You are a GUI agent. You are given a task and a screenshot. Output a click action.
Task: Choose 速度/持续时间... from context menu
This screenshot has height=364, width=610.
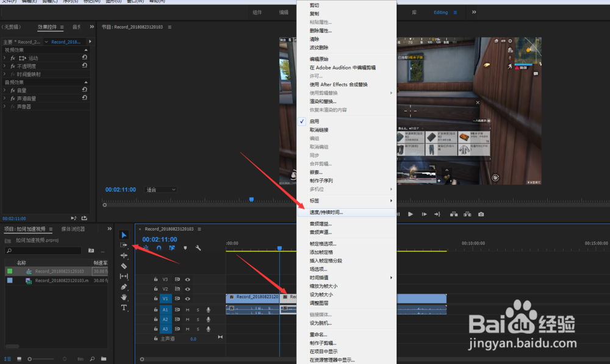click(x=346, y=212)
